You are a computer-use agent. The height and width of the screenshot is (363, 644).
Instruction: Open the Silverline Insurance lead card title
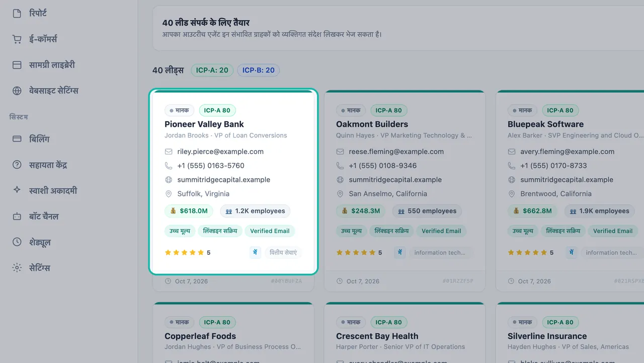(547, 336)
